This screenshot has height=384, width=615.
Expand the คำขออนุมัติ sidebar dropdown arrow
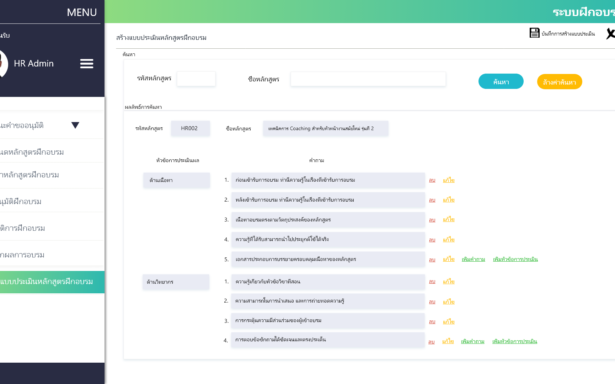click(x=75, y=125)
